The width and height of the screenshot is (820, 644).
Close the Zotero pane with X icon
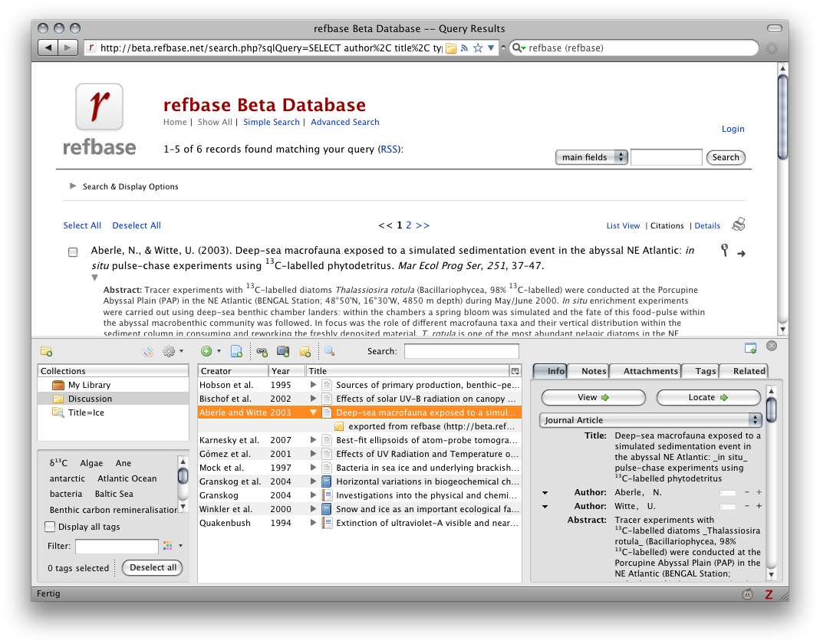click(772, 346)
